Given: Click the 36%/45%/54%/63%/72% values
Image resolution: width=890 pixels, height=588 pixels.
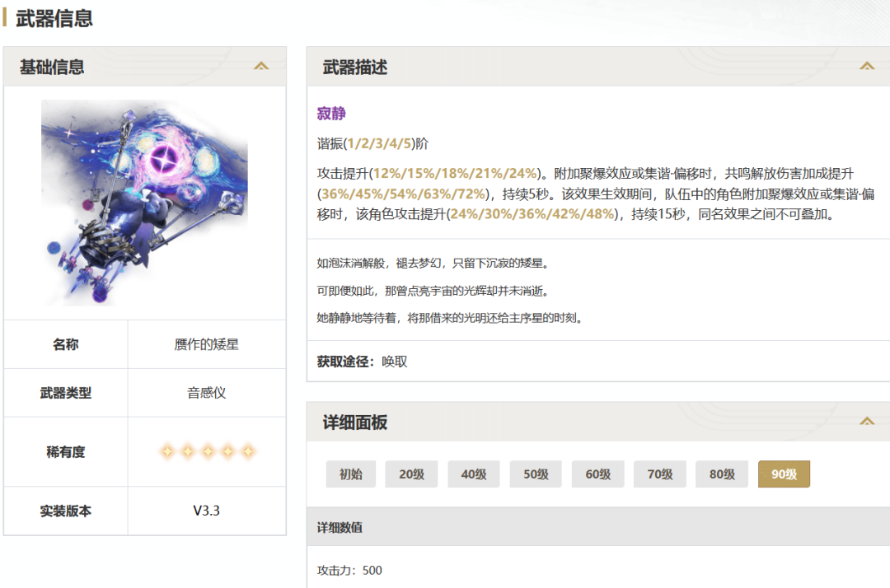Looking at the screenshot, I should [404, 194].
